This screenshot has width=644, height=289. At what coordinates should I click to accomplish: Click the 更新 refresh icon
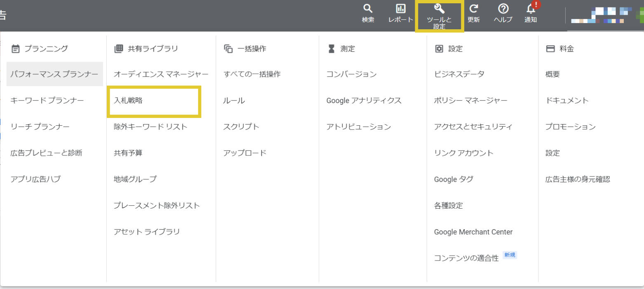(x=474, y=9)
